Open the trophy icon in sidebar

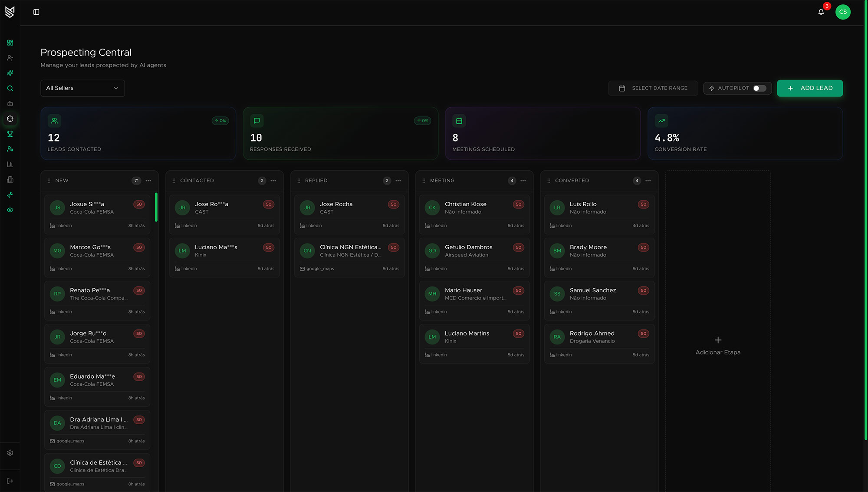point(10,134)
